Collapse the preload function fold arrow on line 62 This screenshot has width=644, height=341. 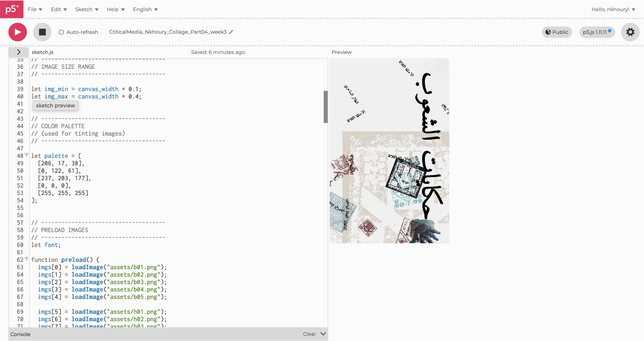click(x=26, y=259)
